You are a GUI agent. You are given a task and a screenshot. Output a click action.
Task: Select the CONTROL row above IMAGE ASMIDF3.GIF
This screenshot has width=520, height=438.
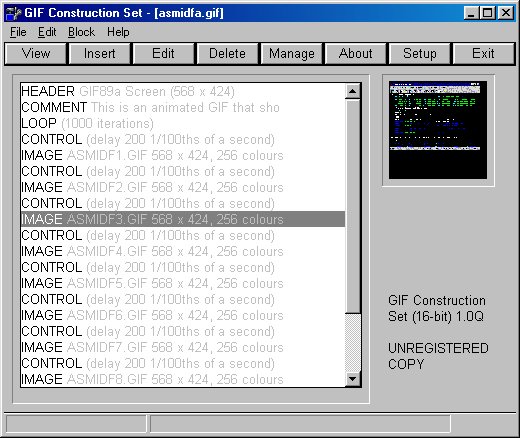pos(183,203)
